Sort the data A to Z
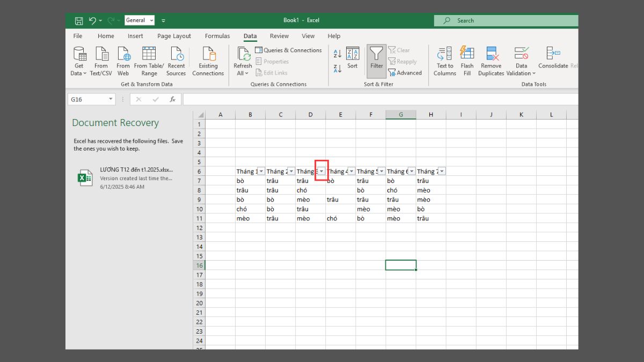 [x=336, y=54]
